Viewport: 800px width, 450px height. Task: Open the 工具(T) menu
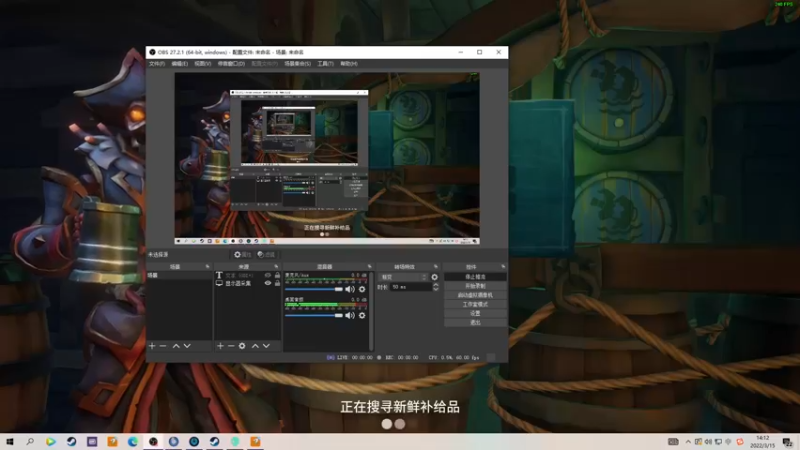pos(326,64)
